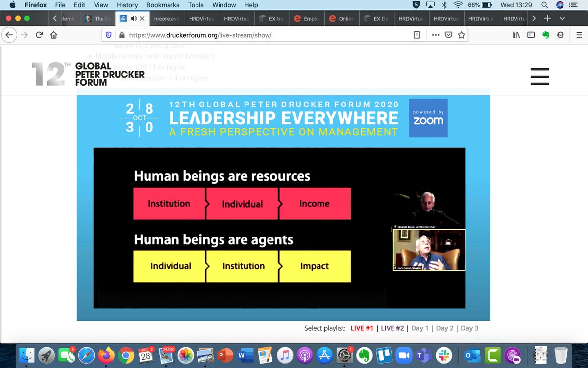This screenshot has width=588, height=368.
Task: Open the View menu
Action: point(101,5)
